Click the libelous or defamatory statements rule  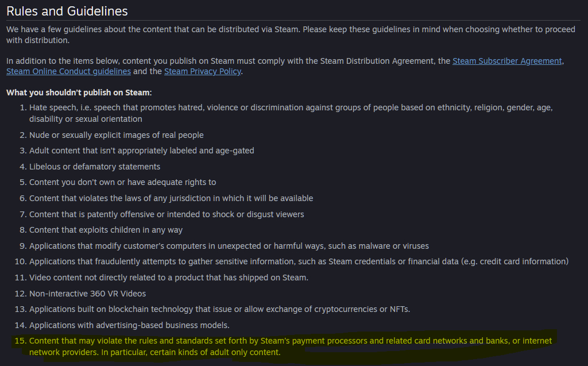[95, 167]
